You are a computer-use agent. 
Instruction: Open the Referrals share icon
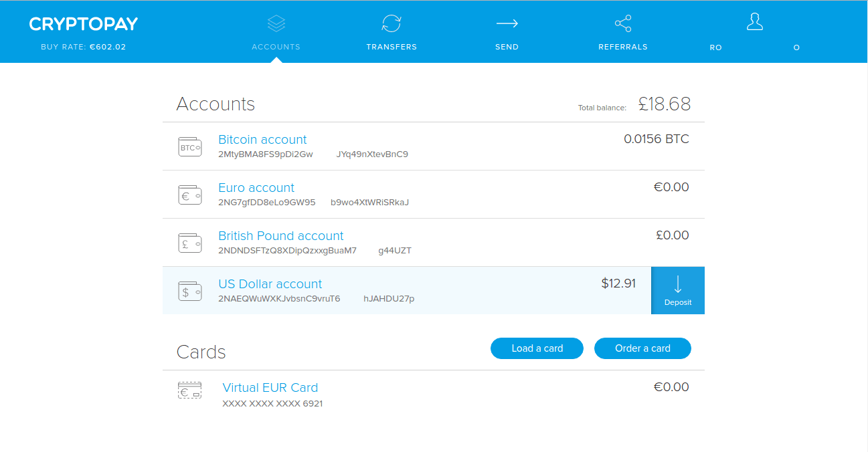point(622,23)
